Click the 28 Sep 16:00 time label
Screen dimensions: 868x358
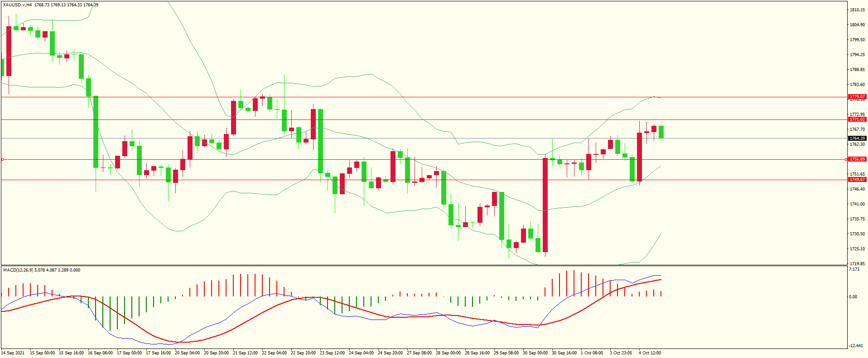click(477, 353)
